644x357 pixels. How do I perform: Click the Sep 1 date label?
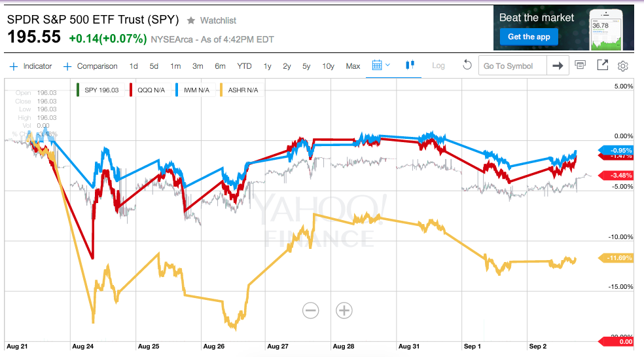coord(473,347)
